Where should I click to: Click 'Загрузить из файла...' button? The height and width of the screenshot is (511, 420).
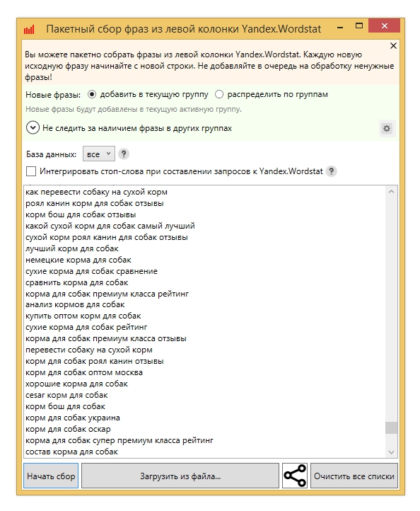pos(180,476)
